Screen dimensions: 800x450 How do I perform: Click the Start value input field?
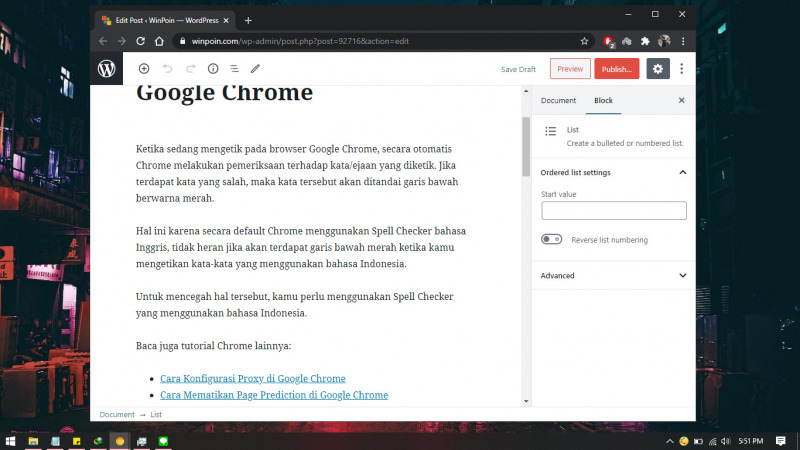614,211
